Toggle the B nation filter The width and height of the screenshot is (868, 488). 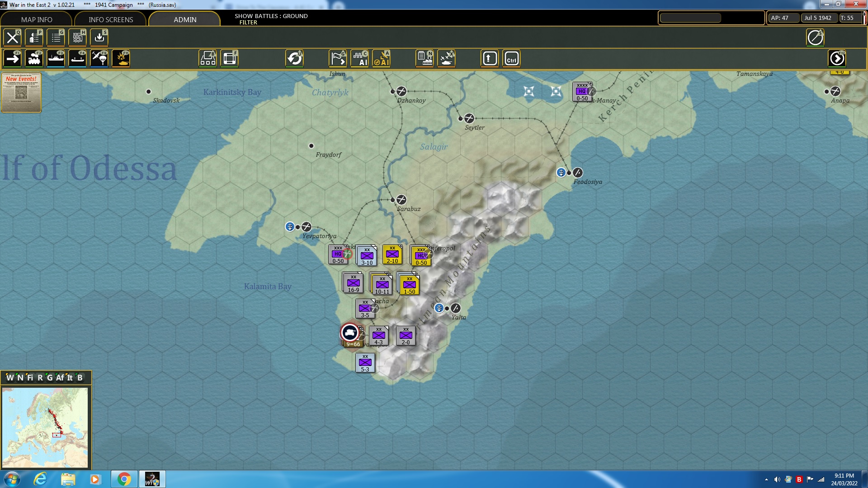(x=80, y=378)
